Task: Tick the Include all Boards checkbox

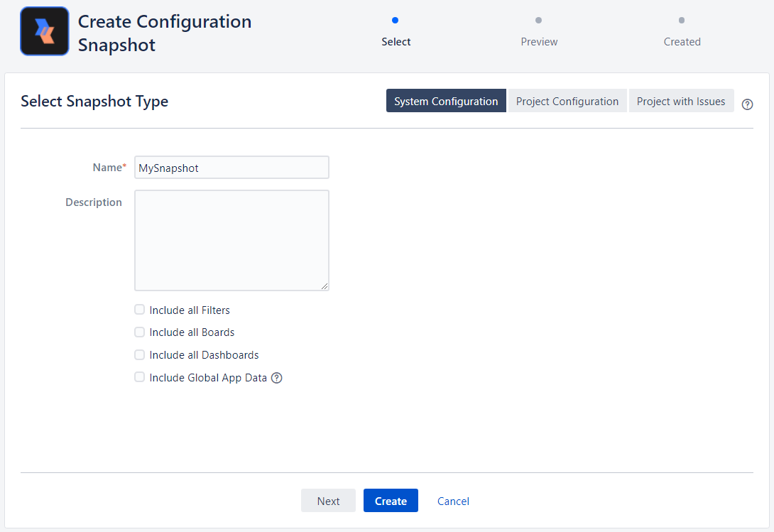Action: point(140,332)
